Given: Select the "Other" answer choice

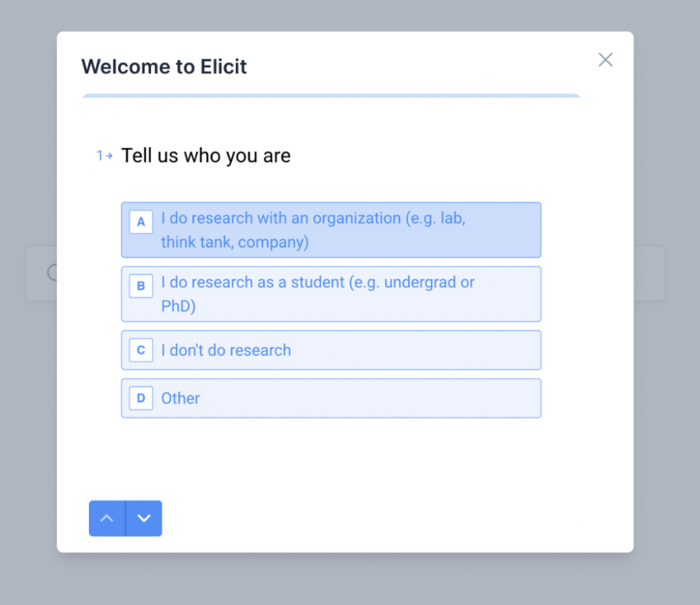Looking at the screenshot, I should tap(331, 398).
